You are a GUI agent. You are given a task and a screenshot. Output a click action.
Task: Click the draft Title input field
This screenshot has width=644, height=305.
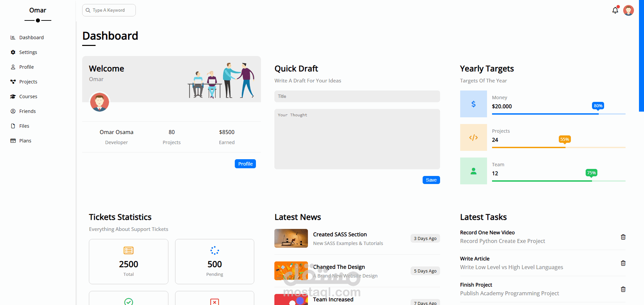357,97
